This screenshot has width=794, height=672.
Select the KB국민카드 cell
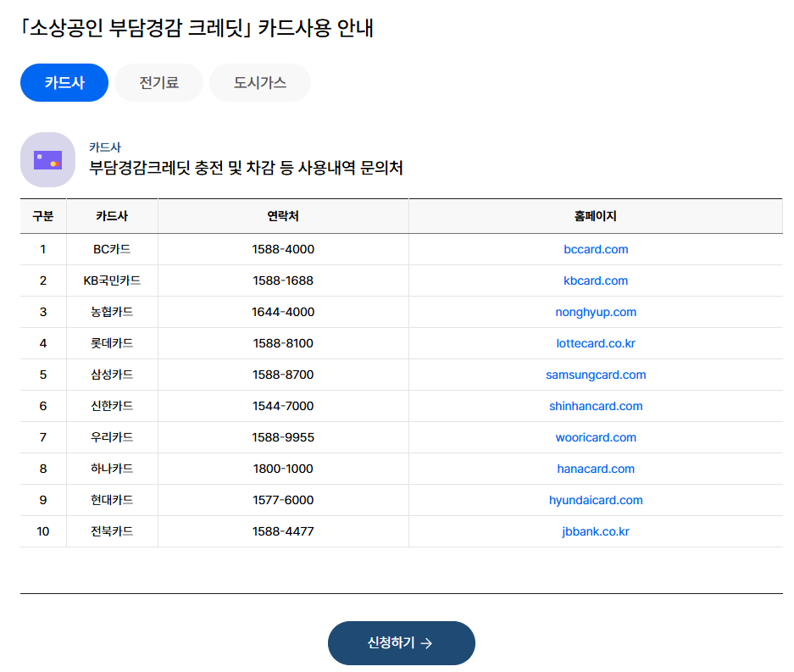[112, 280]
